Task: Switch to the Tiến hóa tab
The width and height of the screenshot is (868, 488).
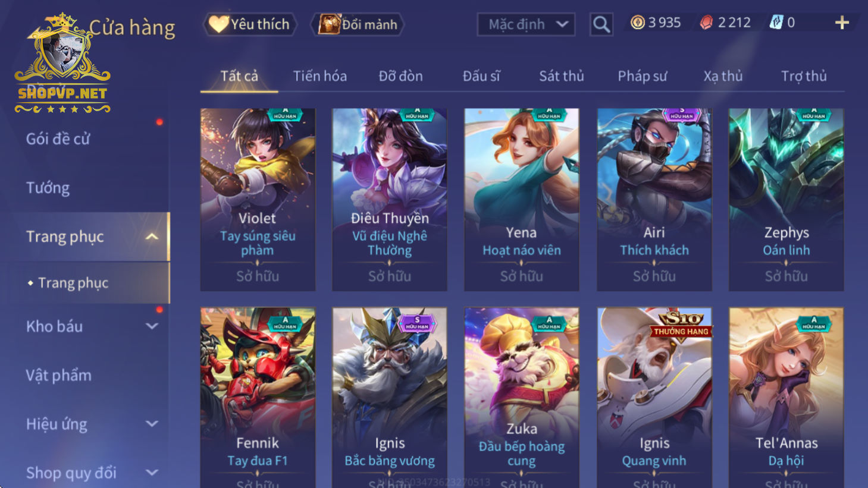Action: (320, 76)
